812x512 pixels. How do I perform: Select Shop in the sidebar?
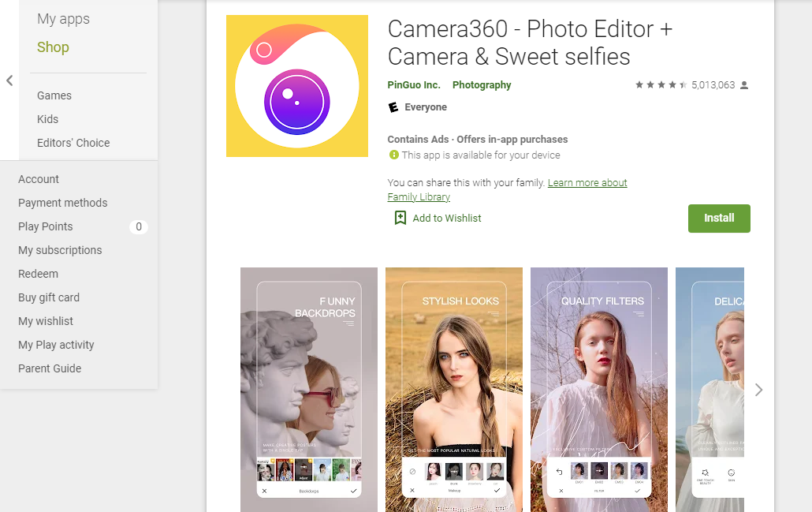click(x=53, y=47)
